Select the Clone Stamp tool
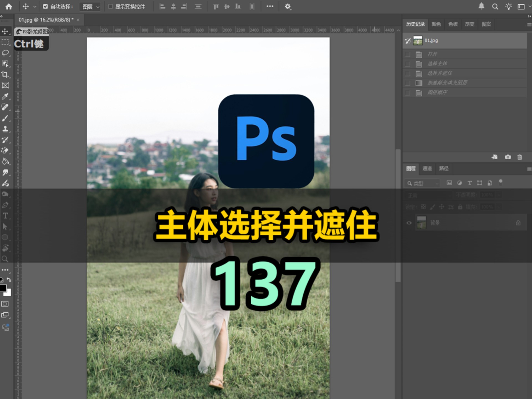 5,129
